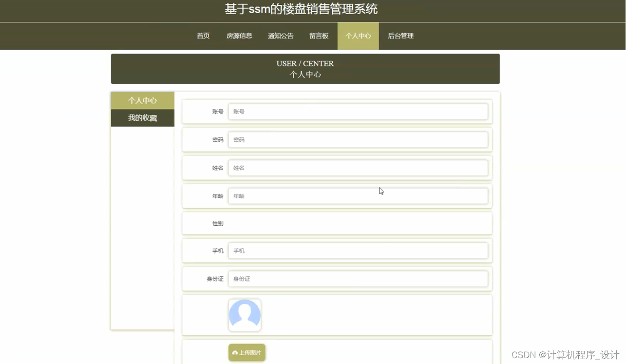Viewport: 627px width, 364px height.
Task: Select the 个人中心 navigation tab
Action: pyautogui.click(x=358, y=36)
